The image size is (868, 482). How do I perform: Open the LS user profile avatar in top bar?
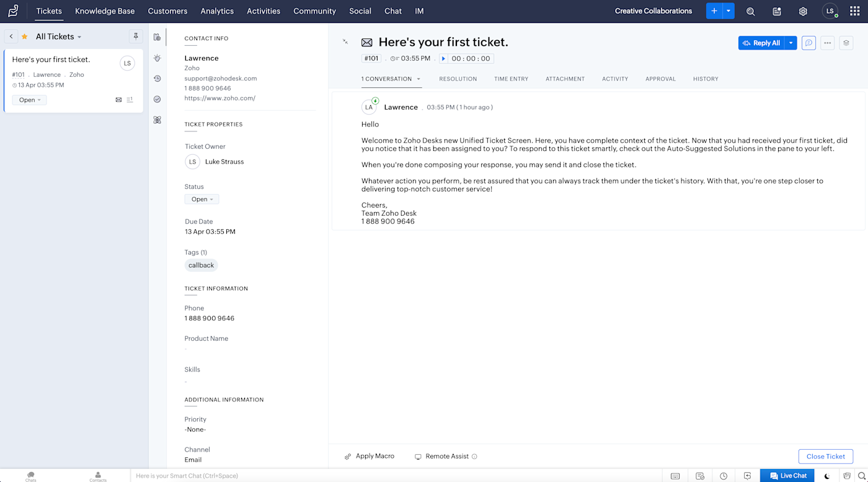click(830, 11)
